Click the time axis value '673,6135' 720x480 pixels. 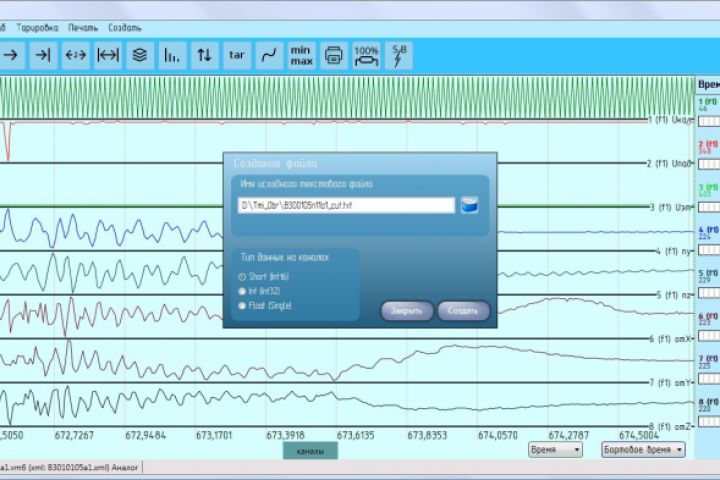355,435
